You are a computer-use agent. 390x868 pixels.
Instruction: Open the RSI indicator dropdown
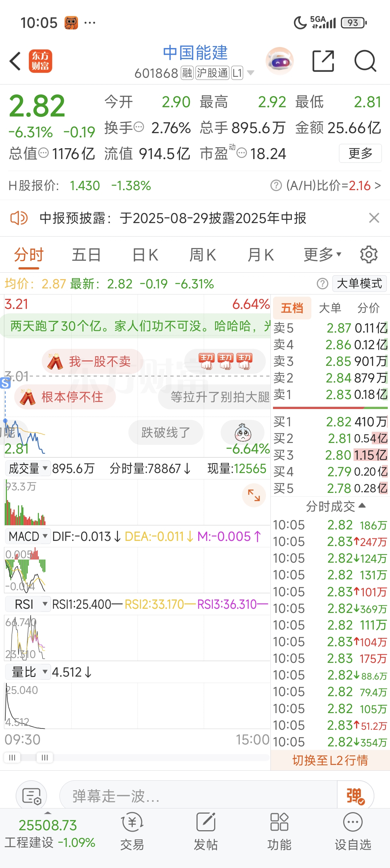(28, 605)
